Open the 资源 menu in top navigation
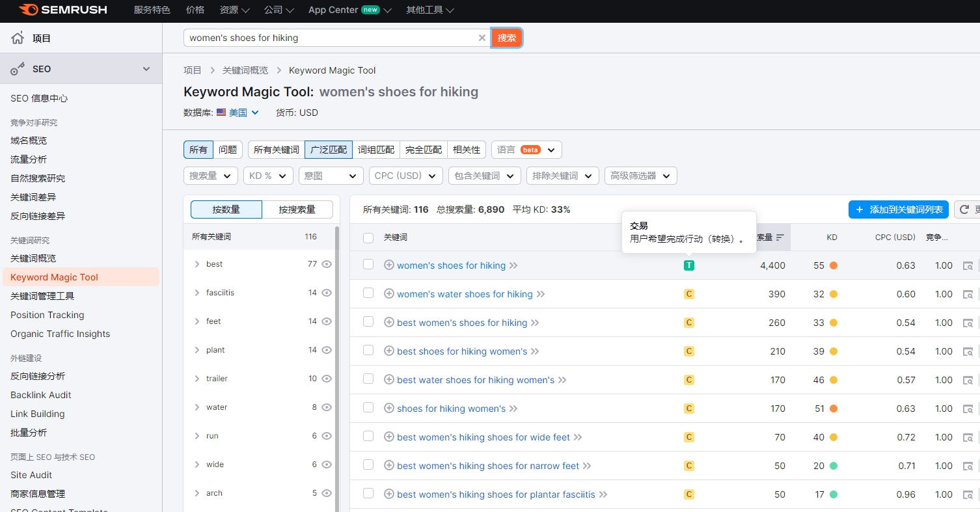This screenshot has height=512, width=980. 235,10
